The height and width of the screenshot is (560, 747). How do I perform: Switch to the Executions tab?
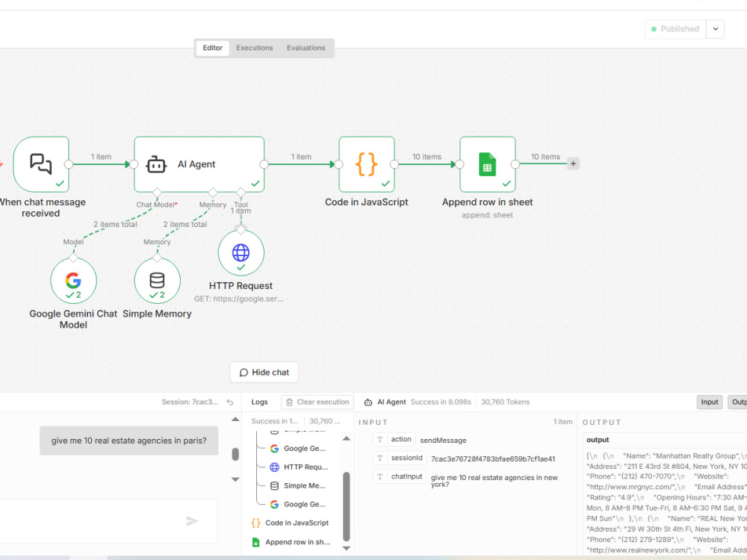tap(255, 48)
